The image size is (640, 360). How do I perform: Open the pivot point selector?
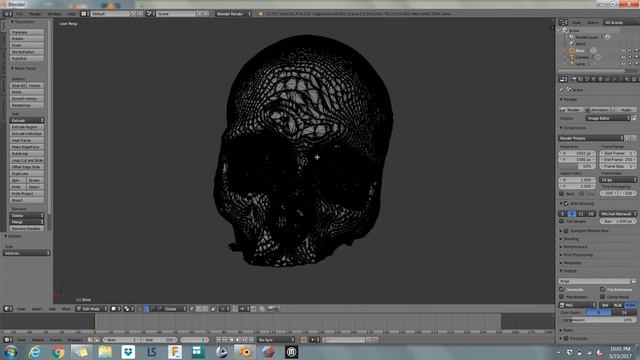pos(129,309)
